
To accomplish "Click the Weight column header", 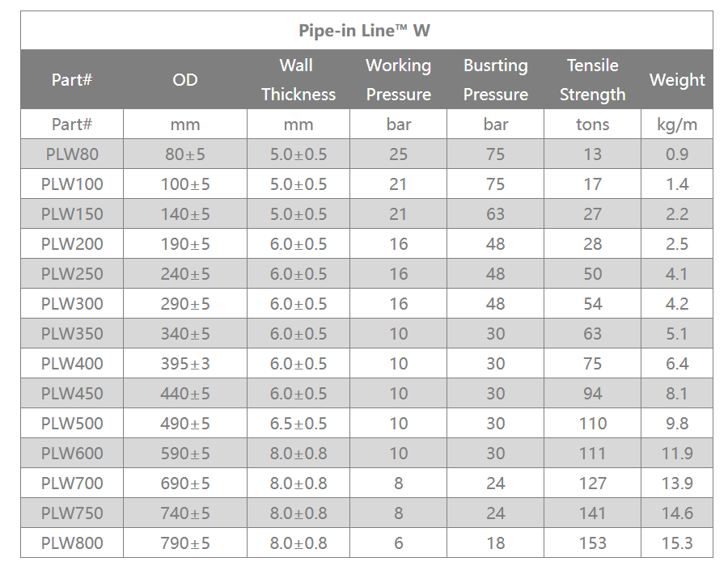I will pyautogui.click(x=677, y=80).
